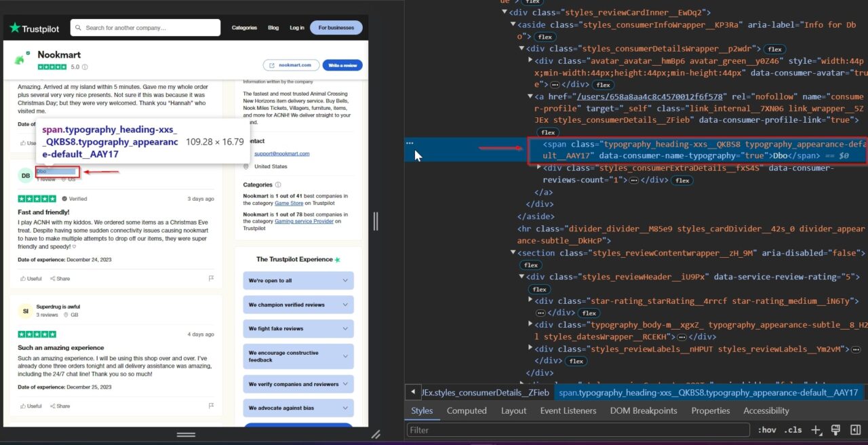Open the Layout tab

513,410
